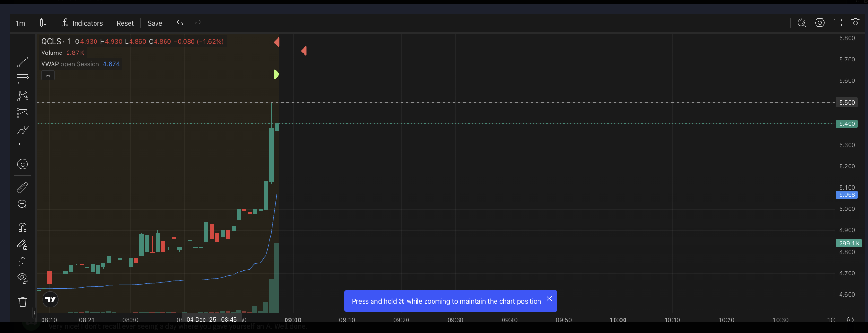The height and width of the screenshot is (333, 868).
Task: Choose the ruler measure tool
Action: (x=23, y=187)
